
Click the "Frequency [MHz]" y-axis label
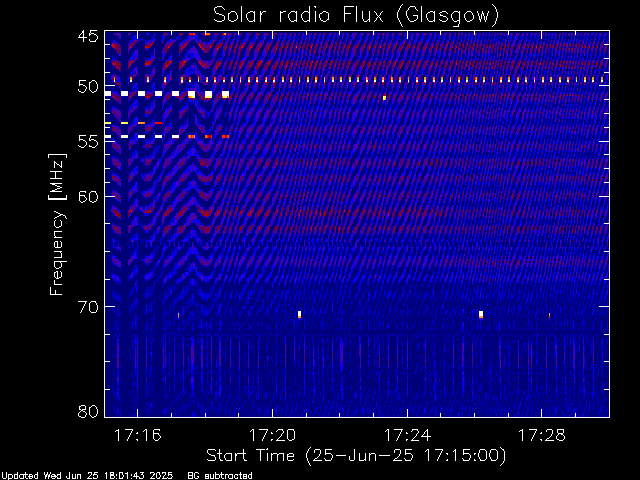pos(58,224)
